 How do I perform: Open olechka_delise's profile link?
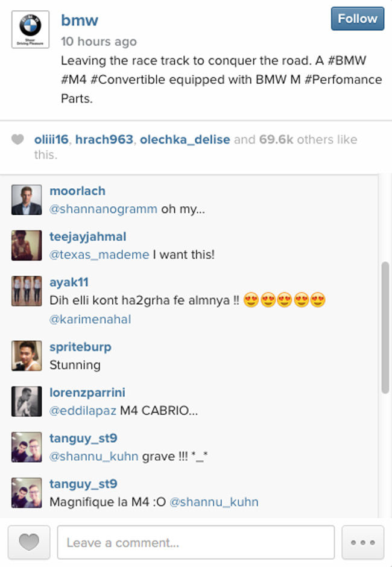[x=185, y=139]
